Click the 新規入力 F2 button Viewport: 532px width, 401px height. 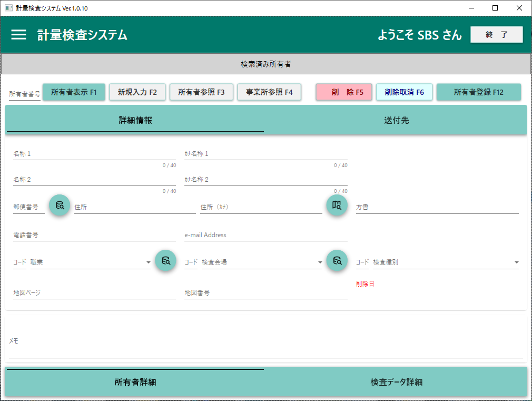click(137, 92)
